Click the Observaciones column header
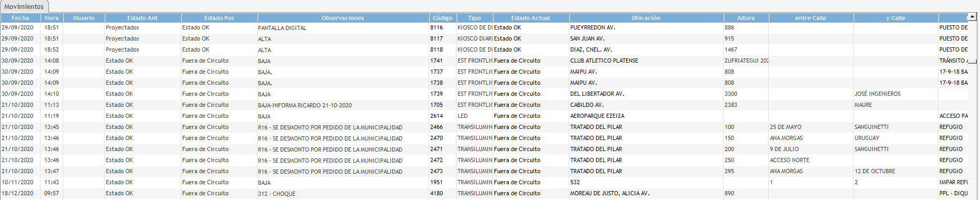 pos(343,18)
